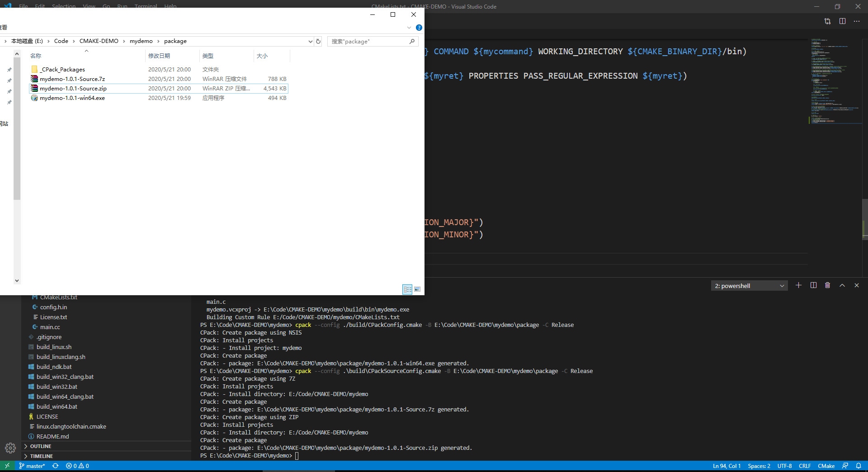The image size is (868, 472).
Task: Select mydemo-1.0.1-Source.zip in the file list
Action: (74, 88)
